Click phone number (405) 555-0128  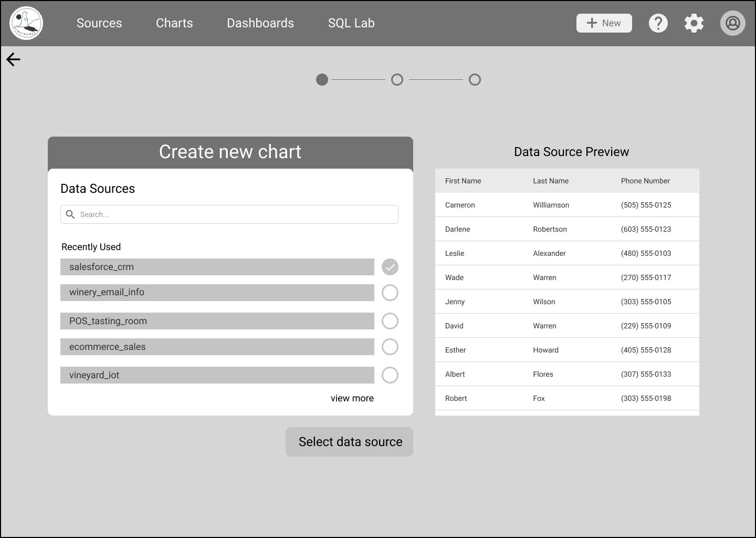(646, 350)
